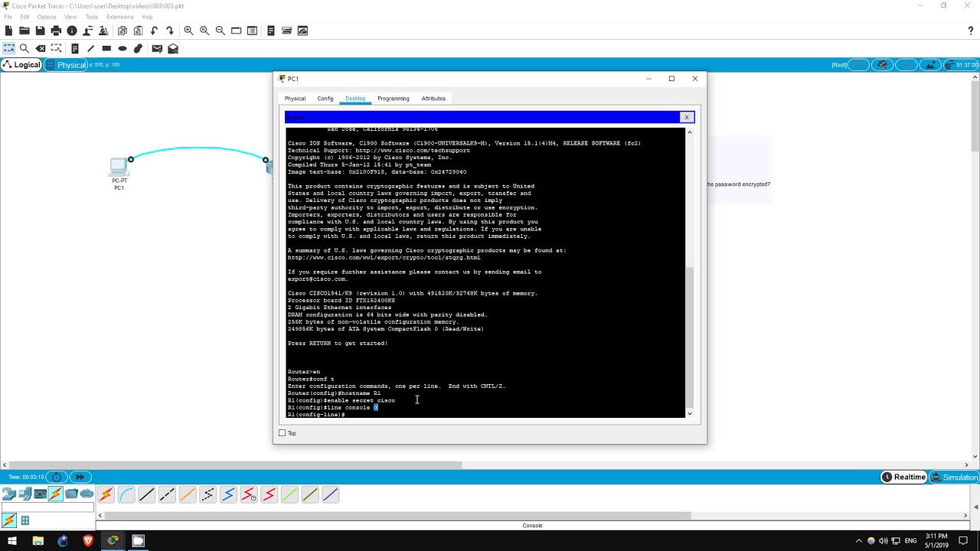
Task: Paste using clipboard toolbar icon
Action: [x=139, y=31]
